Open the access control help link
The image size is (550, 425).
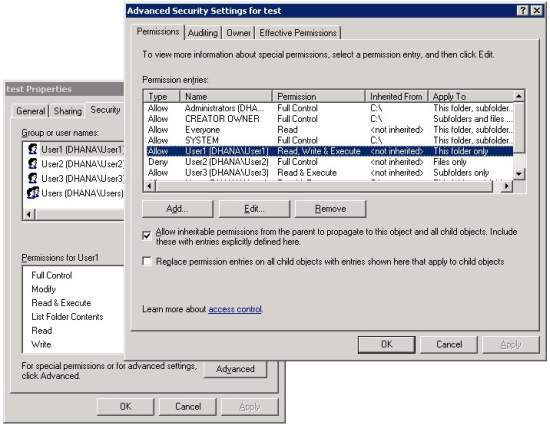pyautogui.click(x=235, y=309)
